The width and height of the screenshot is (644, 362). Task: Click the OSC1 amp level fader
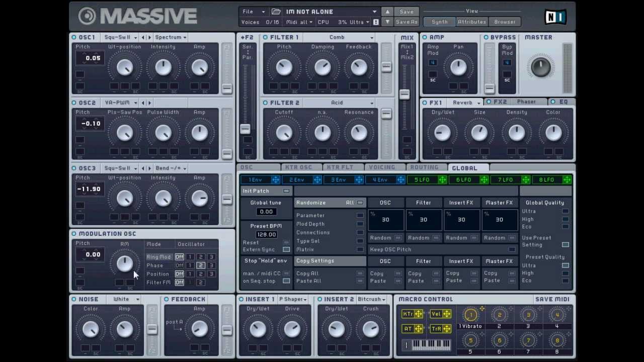227,88
